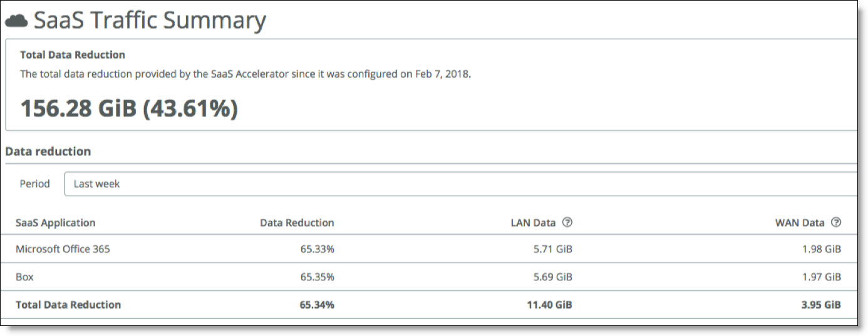Click the Total Data Reduction panel heading

coord(73,55)
